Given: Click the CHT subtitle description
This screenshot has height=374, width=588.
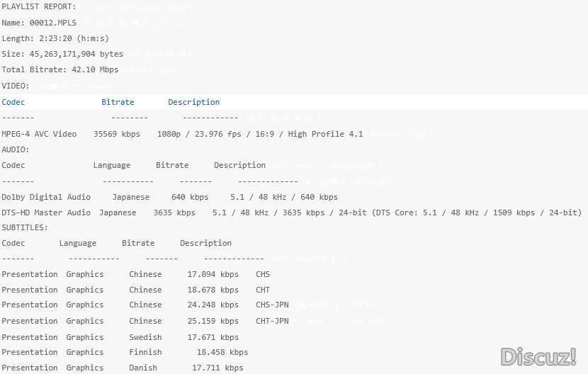Looking at the screenshot, I should 263,290.
